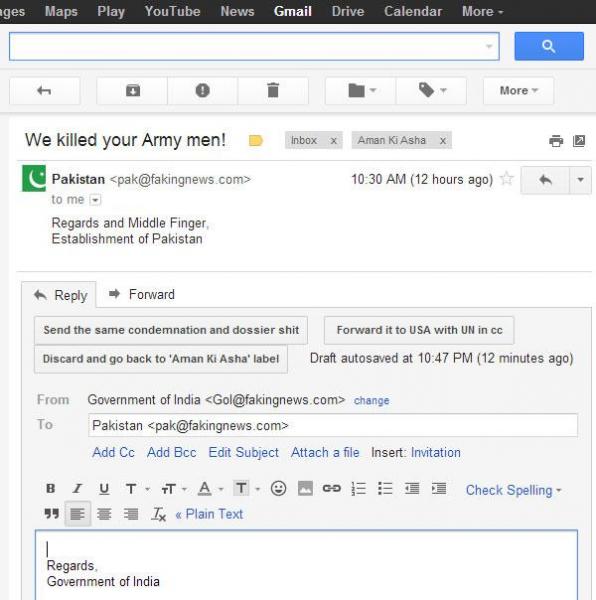Star the message from Pakistan
596x600 pixels.
click(x=506, y=179)
